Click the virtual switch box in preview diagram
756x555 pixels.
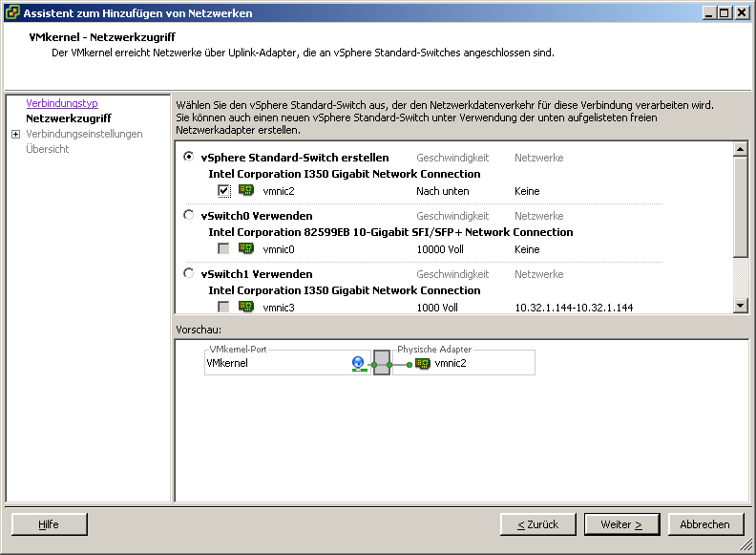pos(382,363)
